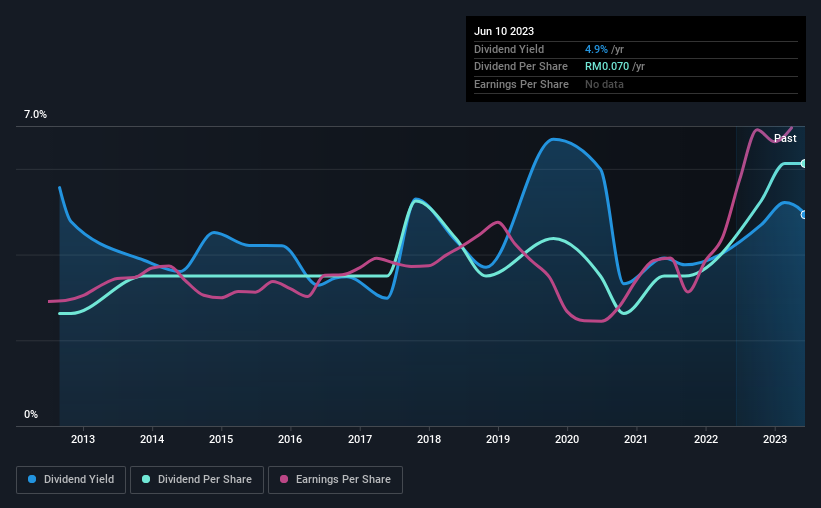Toggle the Earnings Per Share legend button

click(x=335, y=480)
